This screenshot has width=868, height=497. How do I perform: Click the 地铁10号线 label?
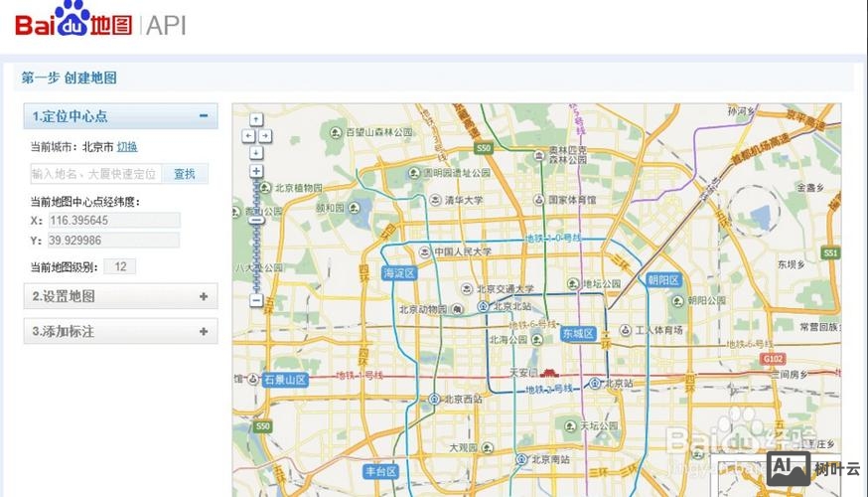point(553,238)
